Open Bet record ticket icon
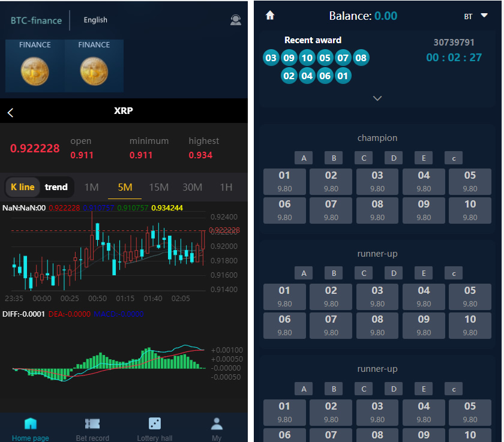Screen dimensions: 504x442 point(92,424)
